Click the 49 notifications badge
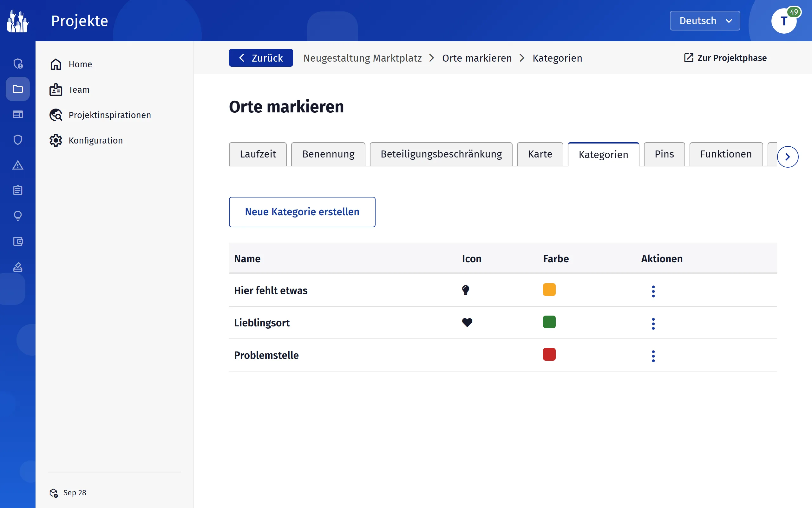812x508 pixels. 794,12
